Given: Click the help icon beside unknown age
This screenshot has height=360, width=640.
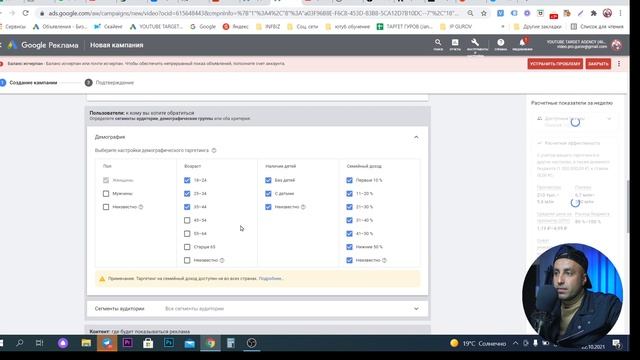Looking at the screenshot, I should point(222,260).
